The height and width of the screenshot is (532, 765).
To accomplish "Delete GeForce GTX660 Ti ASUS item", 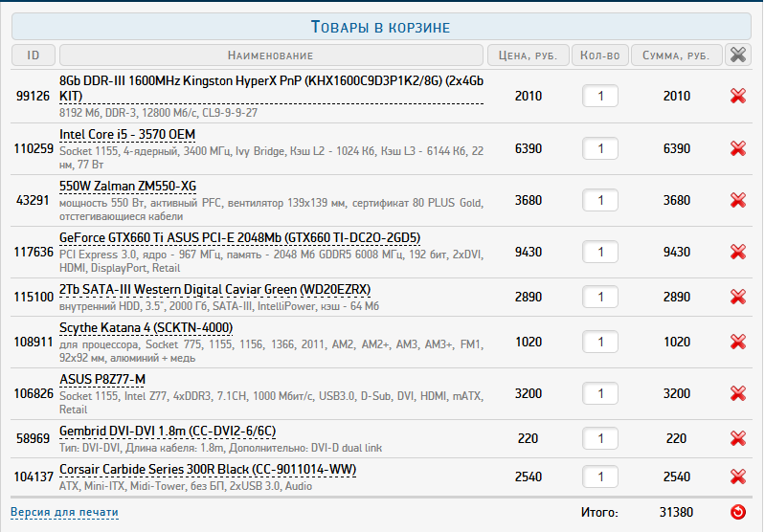I will pyautogui.click(x=737, y=252).
